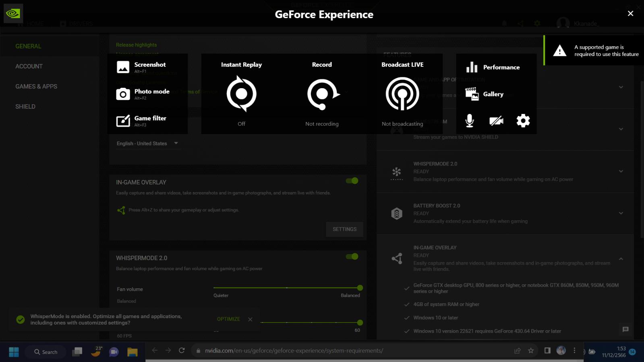
Task: Dismiss the WhisperMode notification
Action: (250, 319)
